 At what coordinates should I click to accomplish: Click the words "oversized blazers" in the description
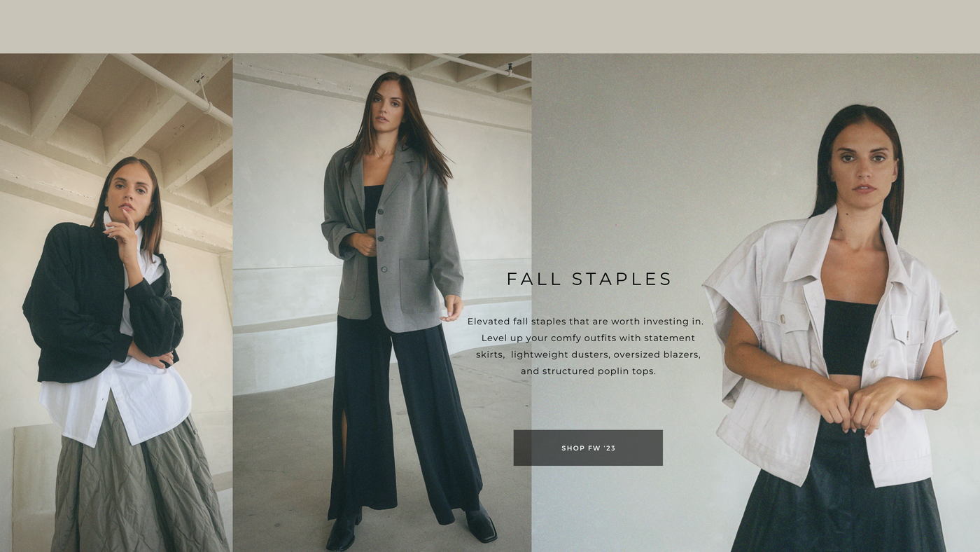point(657,354)
